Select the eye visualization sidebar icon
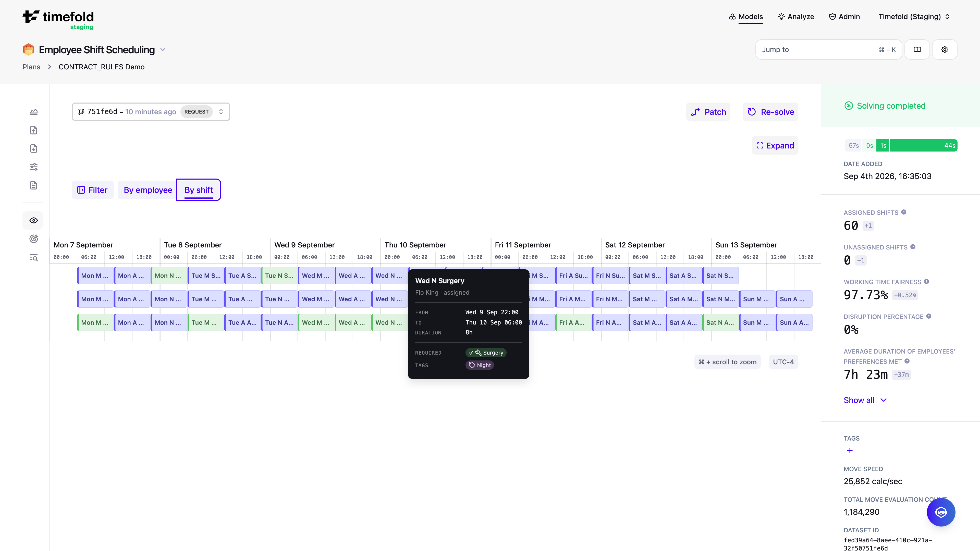This screenshot has height=551, width=980. [33, 220]
